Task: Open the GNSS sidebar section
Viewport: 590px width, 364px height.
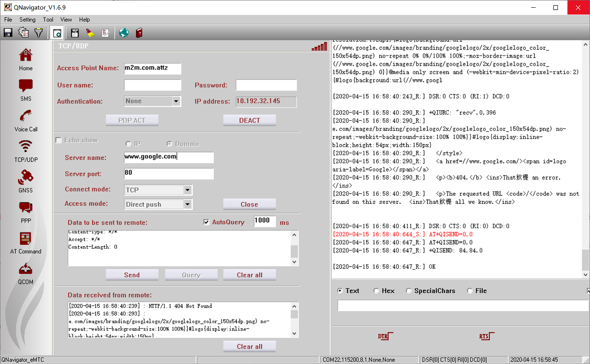Action: tap(26, 182)
